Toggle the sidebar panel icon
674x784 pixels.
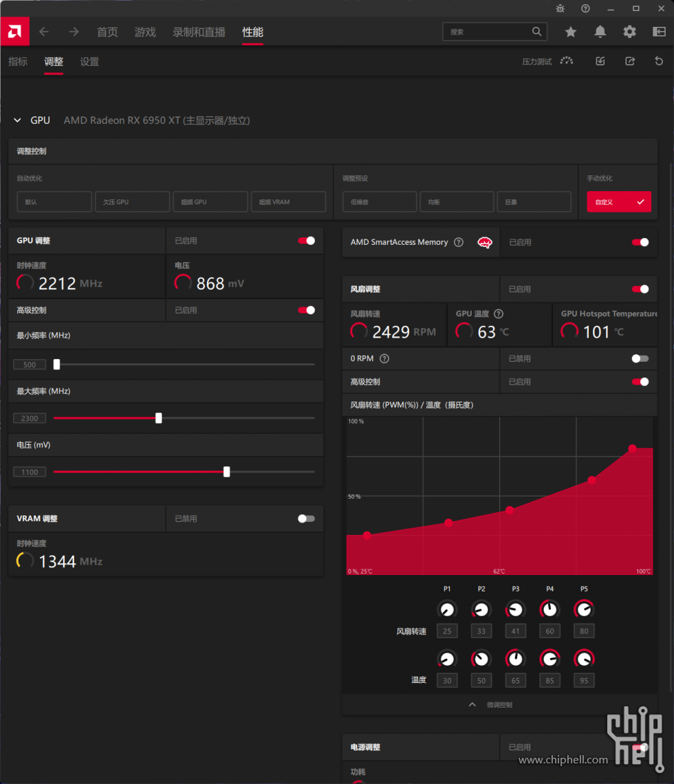tap(659, 32)
